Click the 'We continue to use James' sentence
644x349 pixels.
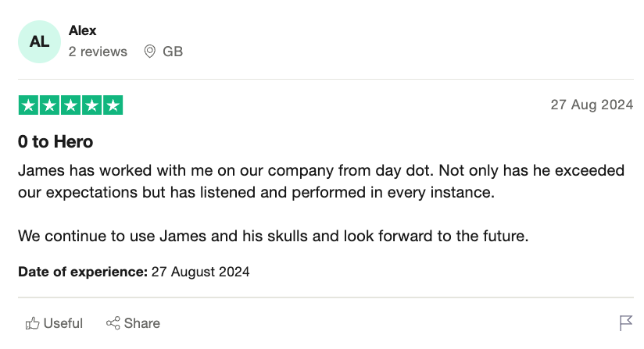click(x=274, y=235)
